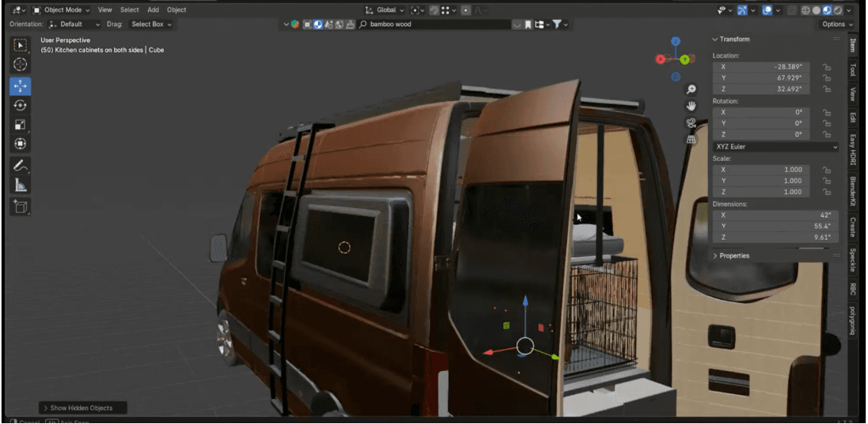Toggle the show gizmo button
This screenshot has height=424, width=868.
point(742,10)
